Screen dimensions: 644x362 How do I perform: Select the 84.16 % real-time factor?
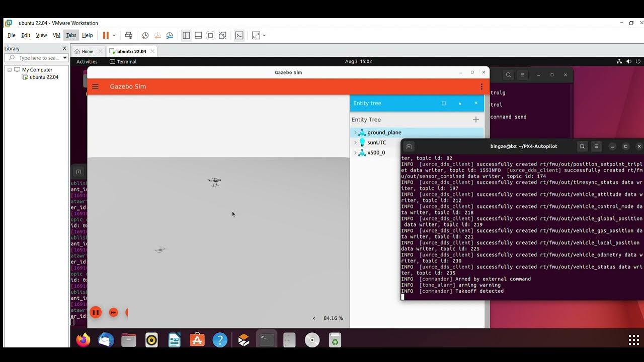point(333,318)
